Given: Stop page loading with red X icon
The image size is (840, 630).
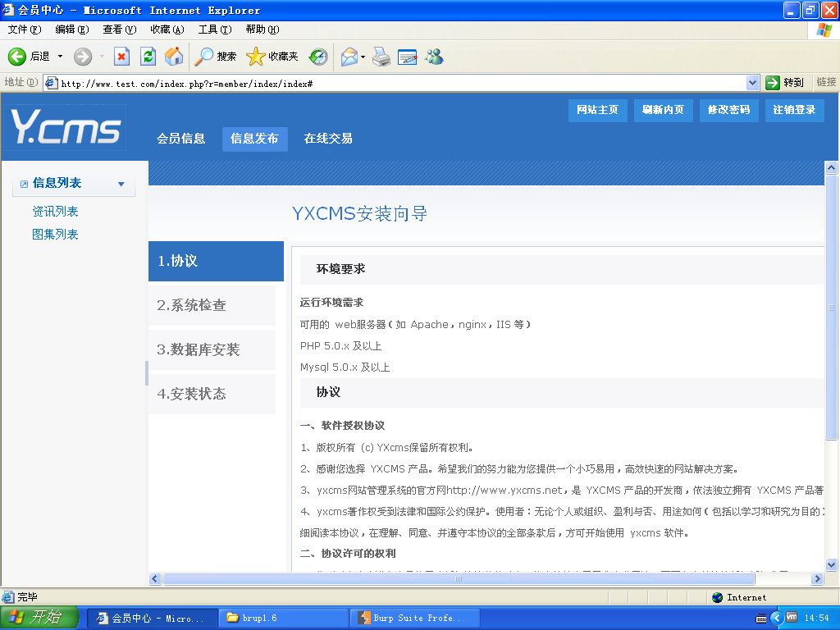Looking at the screenshot, I should [x=121, y=57].
